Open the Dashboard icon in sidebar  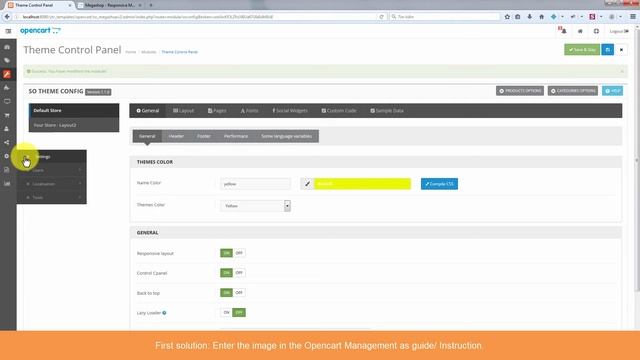tap(7, 47)
